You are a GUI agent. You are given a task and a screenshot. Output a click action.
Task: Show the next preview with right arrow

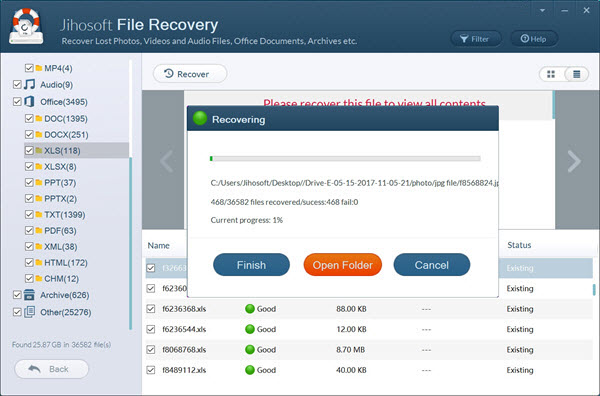coord(574,161)
